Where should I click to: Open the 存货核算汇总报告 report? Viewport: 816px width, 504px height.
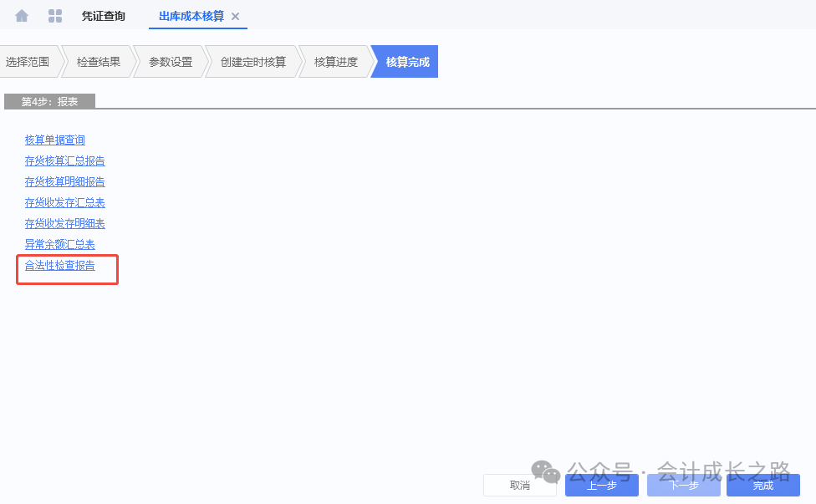(65, 161)
